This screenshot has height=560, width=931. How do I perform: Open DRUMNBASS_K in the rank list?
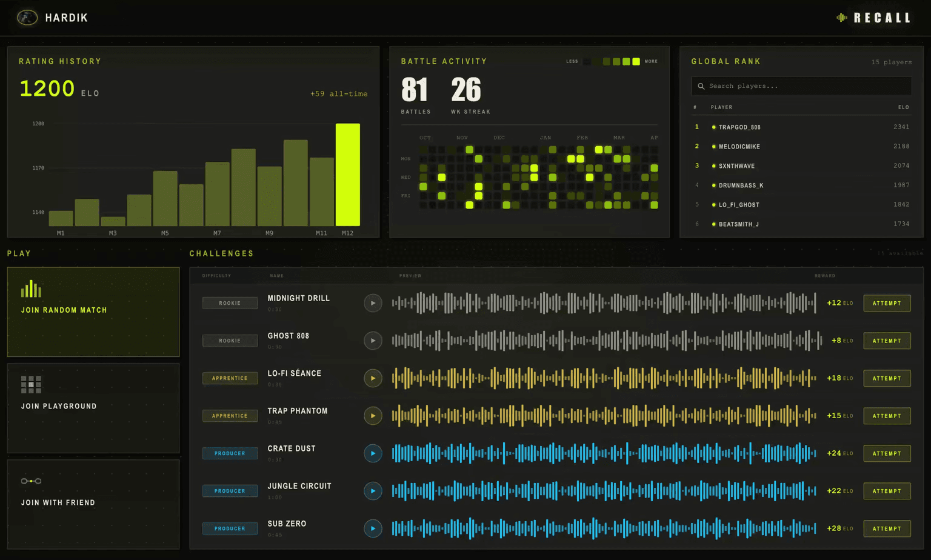click(x=801, y=185)
